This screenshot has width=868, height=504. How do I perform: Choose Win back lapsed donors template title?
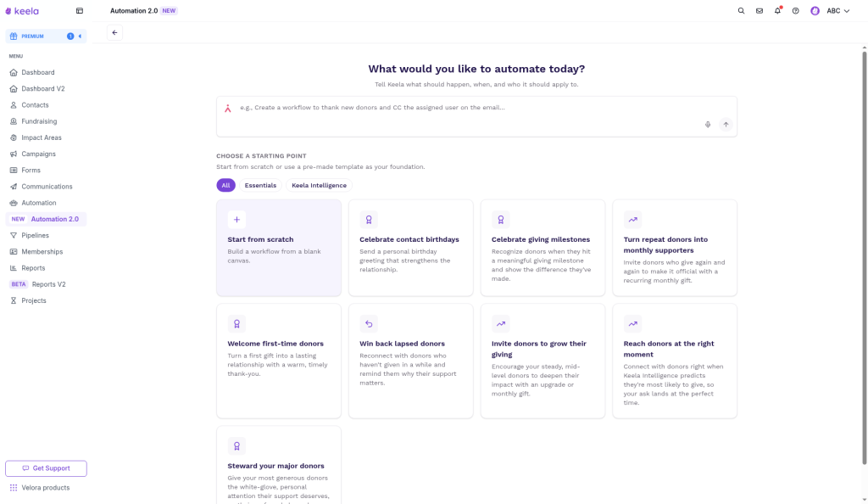pos(403,344)
